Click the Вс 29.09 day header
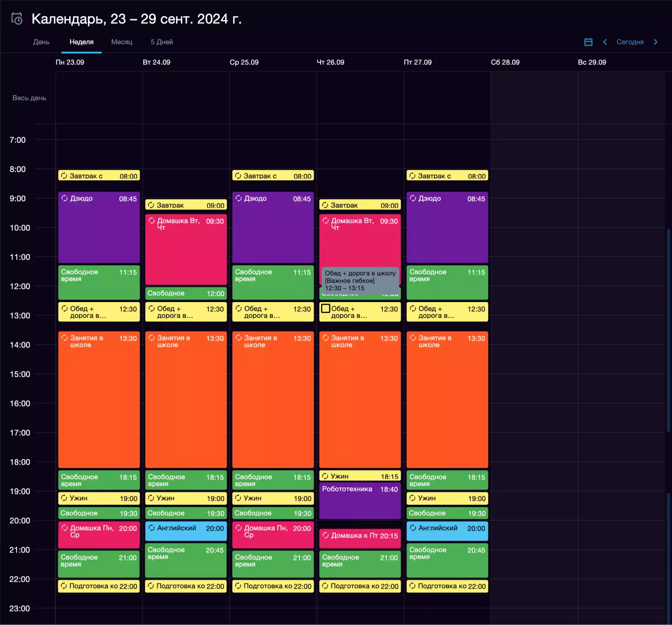Viewport: 672px width, 625px height. (592, 62)
